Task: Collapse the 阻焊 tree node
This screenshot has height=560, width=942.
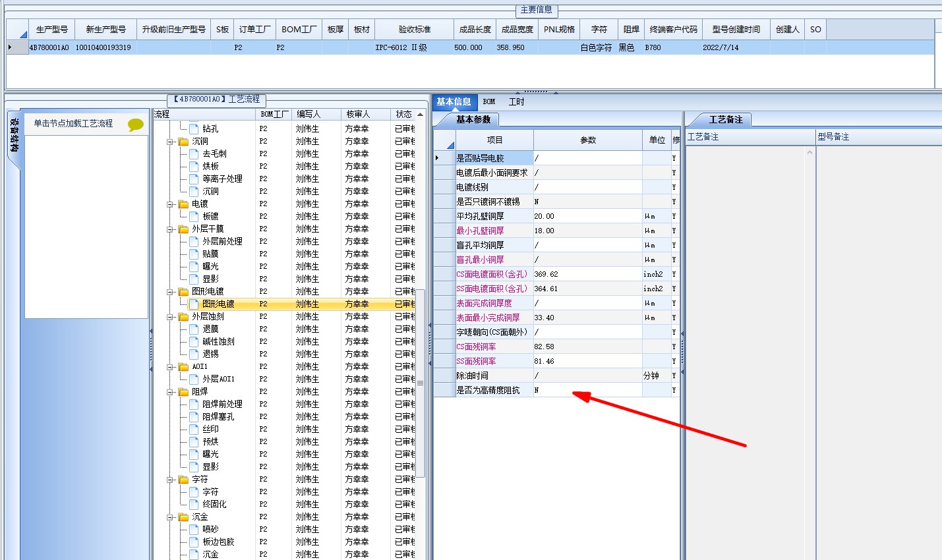Action: [170, 392]
